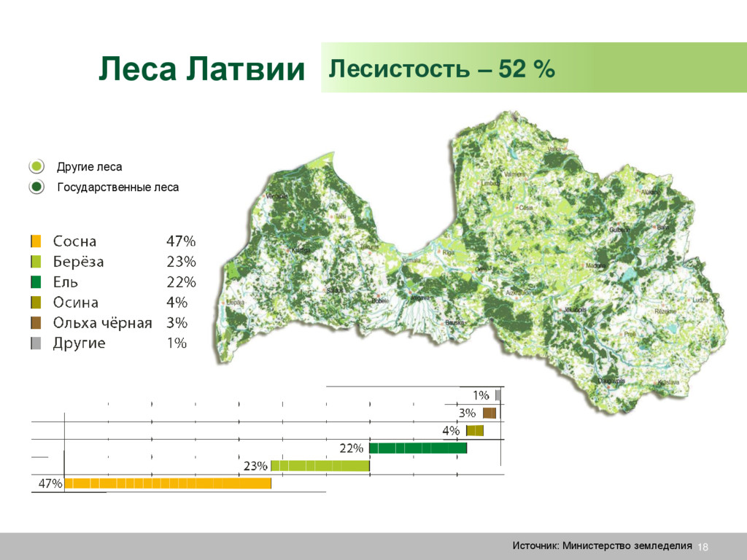Select the gray Другие legend swatch

36,343
